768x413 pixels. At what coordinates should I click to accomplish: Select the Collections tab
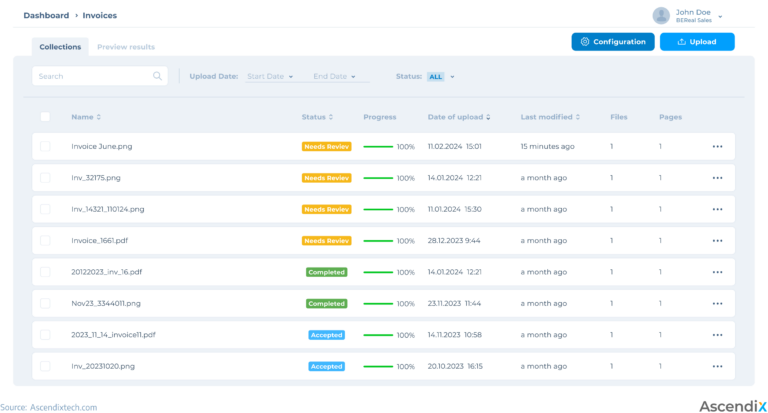[60, 47]
